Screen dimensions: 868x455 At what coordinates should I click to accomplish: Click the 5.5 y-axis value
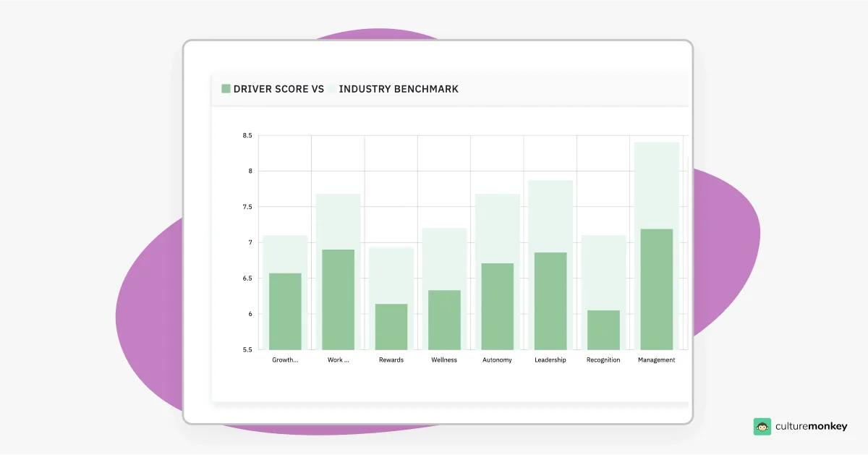[247, 349]
